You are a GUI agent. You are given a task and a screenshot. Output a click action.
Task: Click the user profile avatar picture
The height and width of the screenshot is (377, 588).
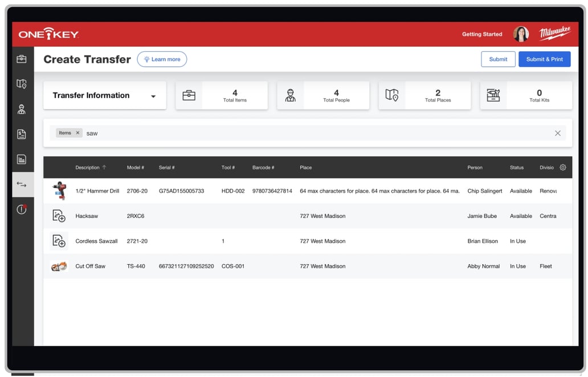pyautogui.click(x=520, y=34)
